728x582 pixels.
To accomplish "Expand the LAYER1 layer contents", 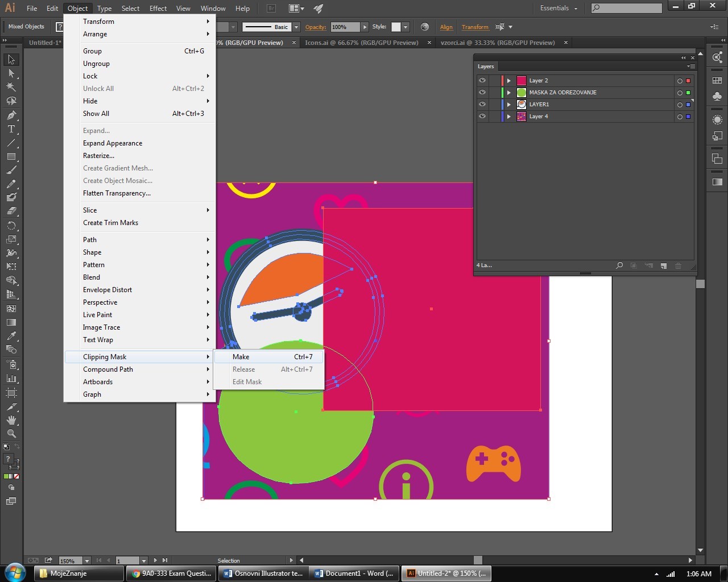I will [x=509, y=105].
